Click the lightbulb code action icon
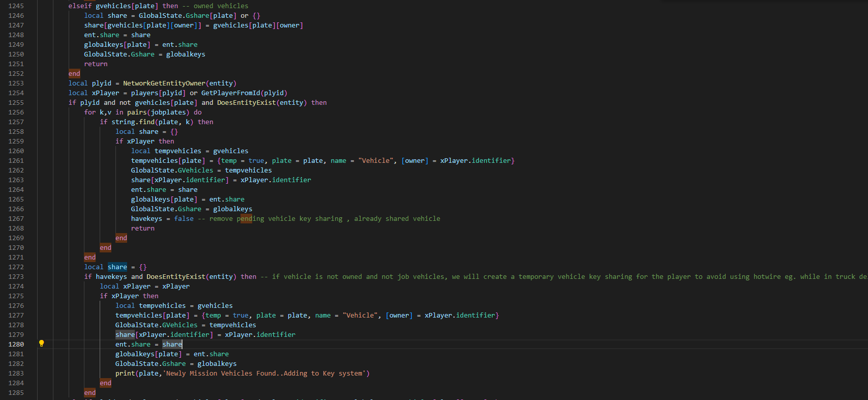Image resolution: width=868 pixels, height=400 pixels. [x=42, y=344]
